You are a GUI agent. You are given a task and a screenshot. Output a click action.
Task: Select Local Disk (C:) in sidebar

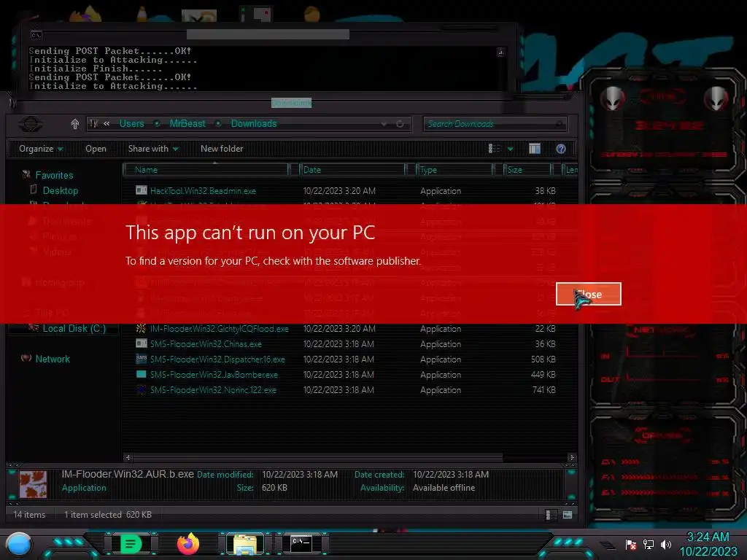(74, 329)
